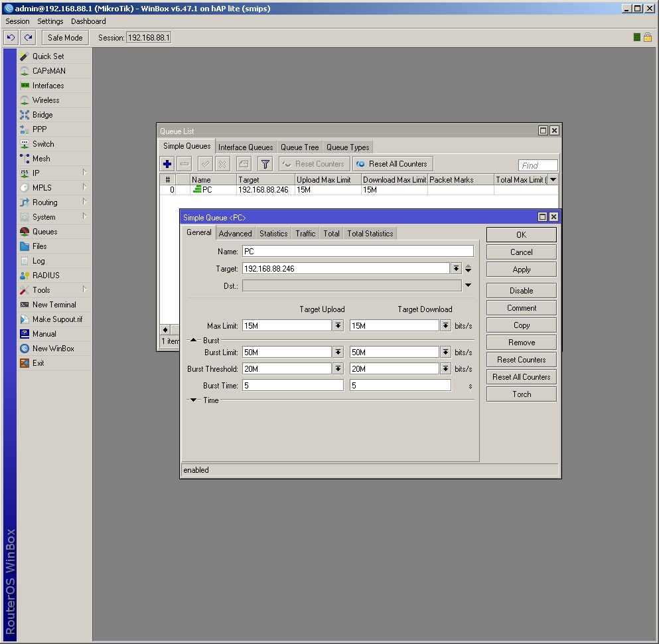Open Target address dropdown
The width and height of the screenshot is (659, 644).
click(456, 269)
